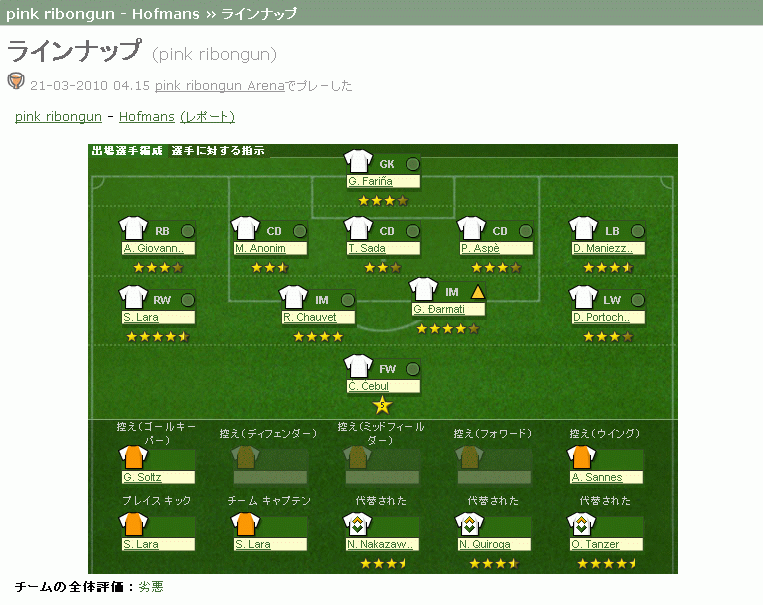The width and height of the screenshot is (763, 605).
Task: Click the orange jersey above A. Sannes
Action: click(582, 459)
